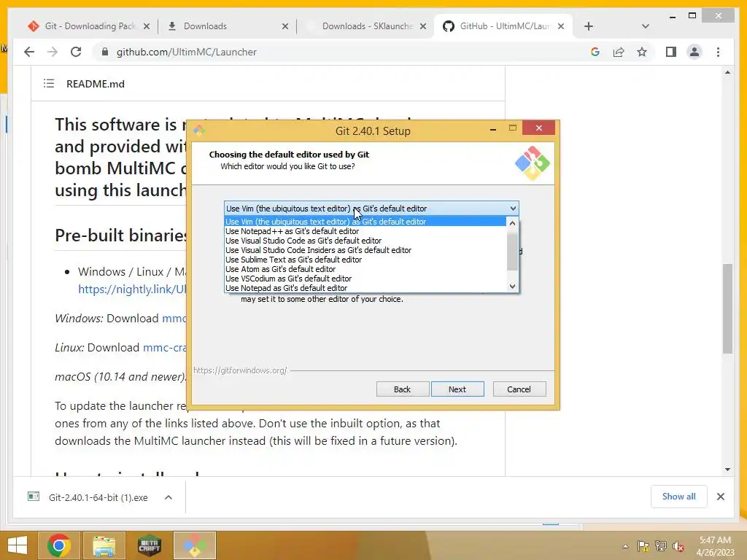
Task: Click page scroll down arrow
Action: (x=727, y=470)
